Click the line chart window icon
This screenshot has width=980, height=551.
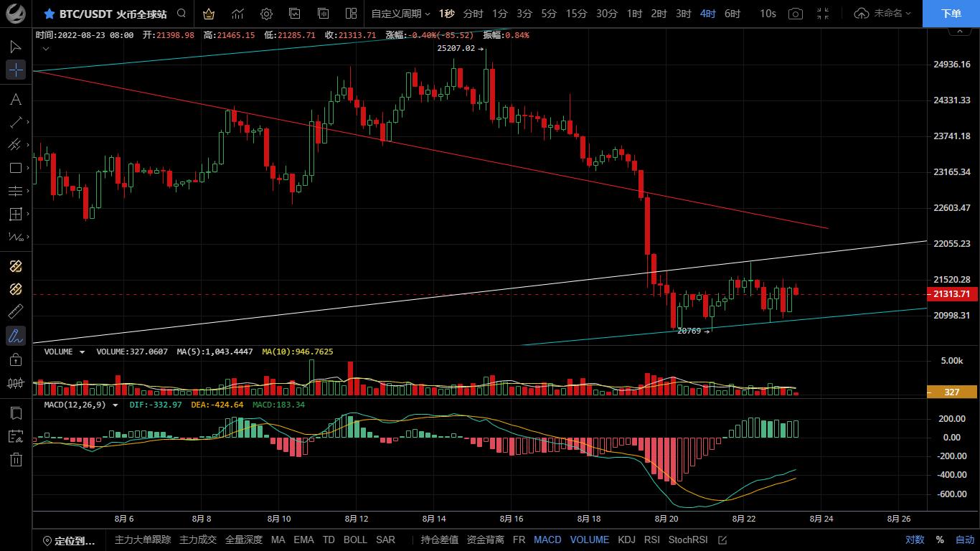pos(295,14)
